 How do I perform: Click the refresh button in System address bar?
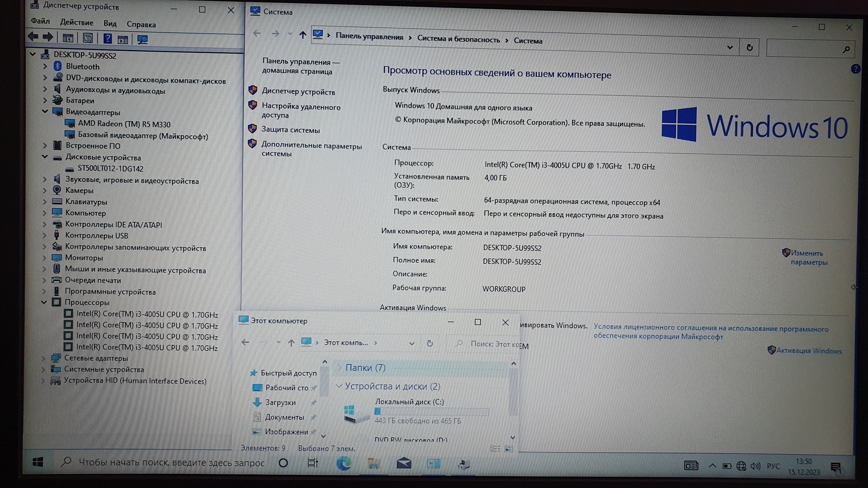coord(749,48)
